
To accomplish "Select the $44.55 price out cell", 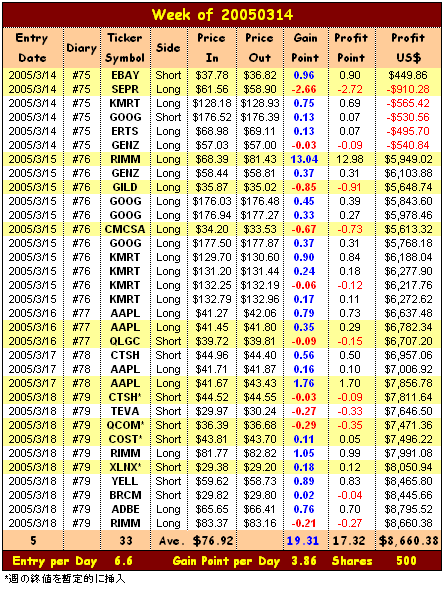I will (x=260, y=397).
